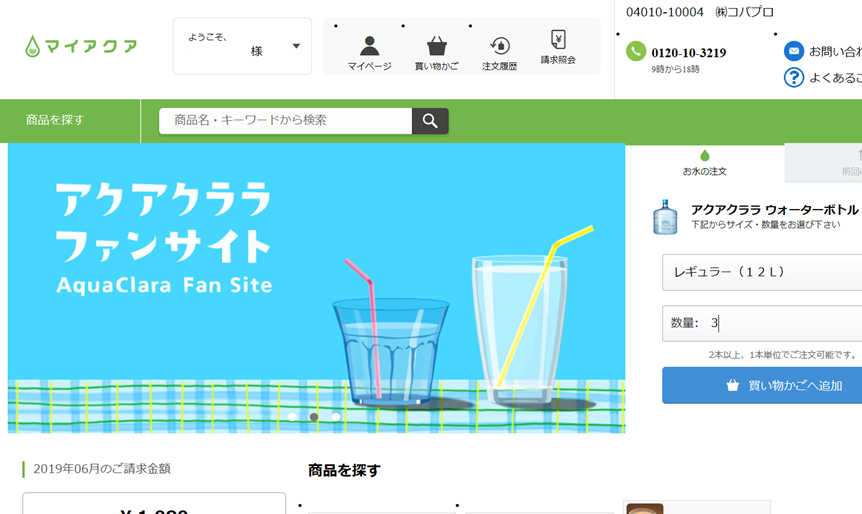Click the phone number 0120-10-3219
This screenshot has height=514, width=862.
pyautogui.click(x=688, y=53)
